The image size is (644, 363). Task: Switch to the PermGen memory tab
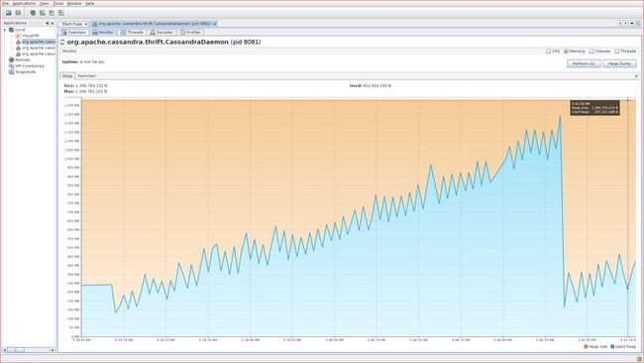point(86,76)
